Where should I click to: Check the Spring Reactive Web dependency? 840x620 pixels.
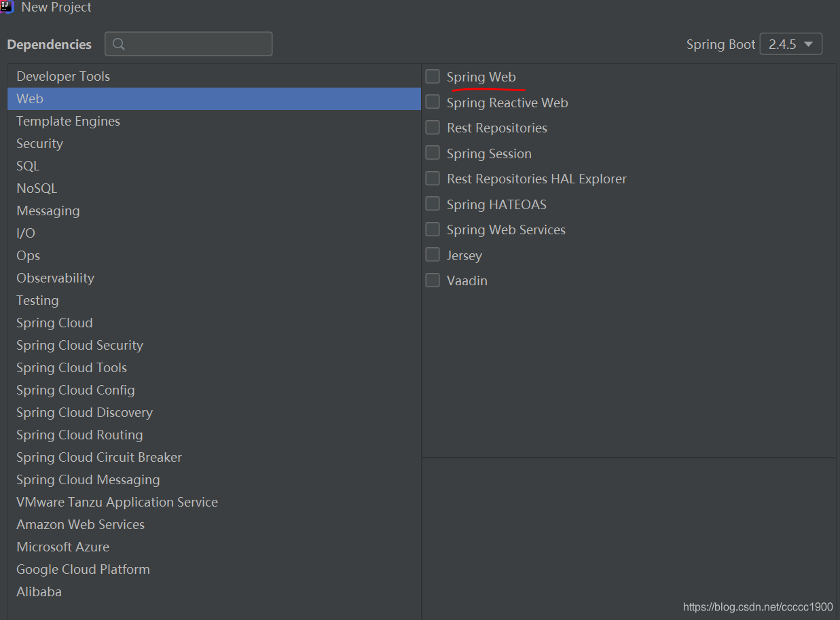pos(433,102)
